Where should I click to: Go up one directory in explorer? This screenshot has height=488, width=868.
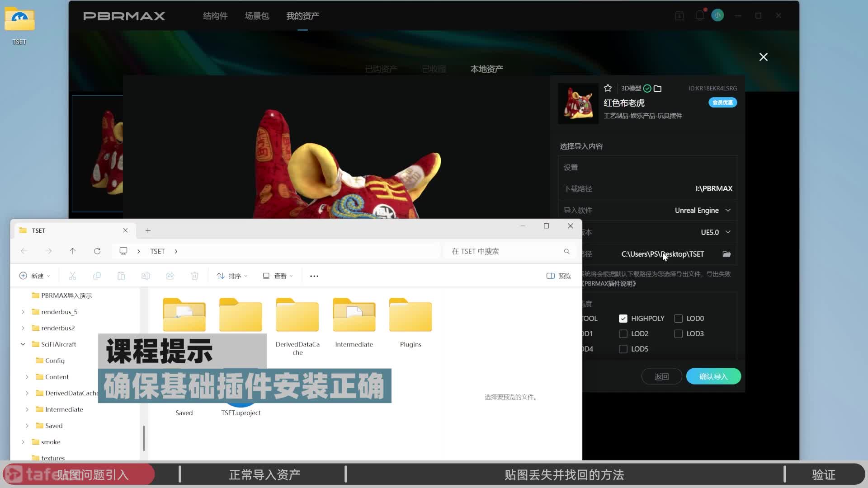pos(73,251)
